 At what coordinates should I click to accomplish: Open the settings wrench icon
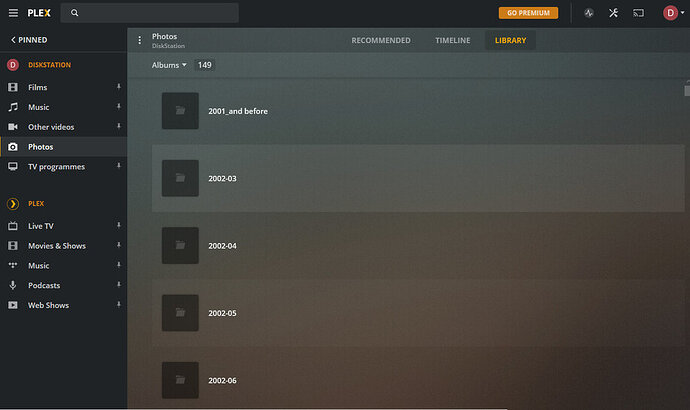click(x=613, y=13)
